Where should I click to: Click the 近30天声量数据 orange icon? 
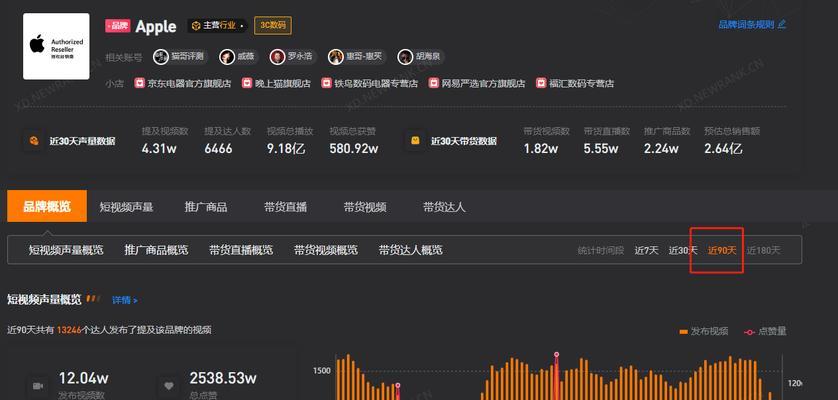point(34,141)
